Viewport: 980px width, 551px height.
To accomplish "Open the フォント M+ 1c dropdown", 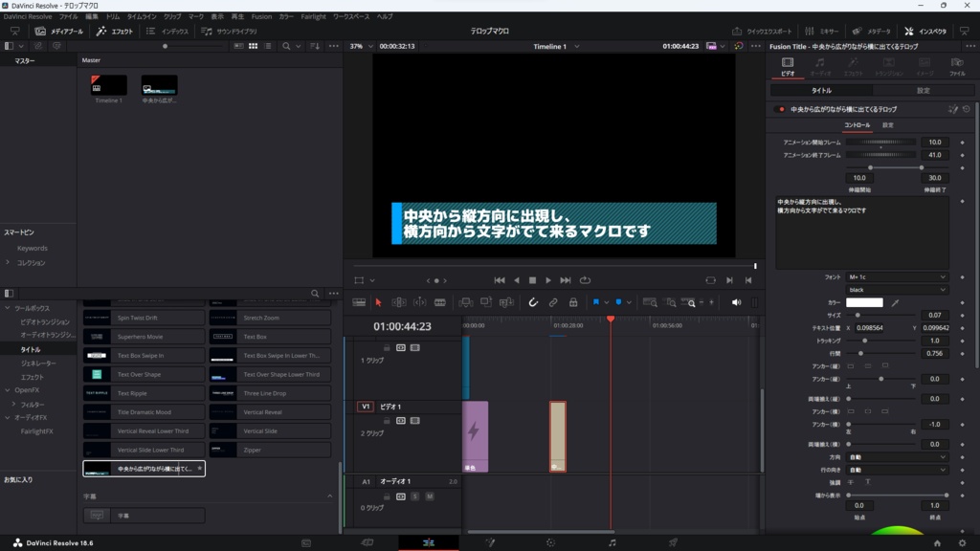I will (897, 276).
